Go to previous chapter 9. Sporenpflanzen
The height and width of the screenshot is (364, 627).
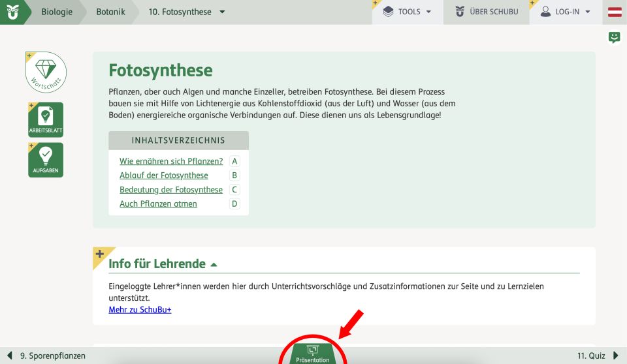[x=46, y=356]
